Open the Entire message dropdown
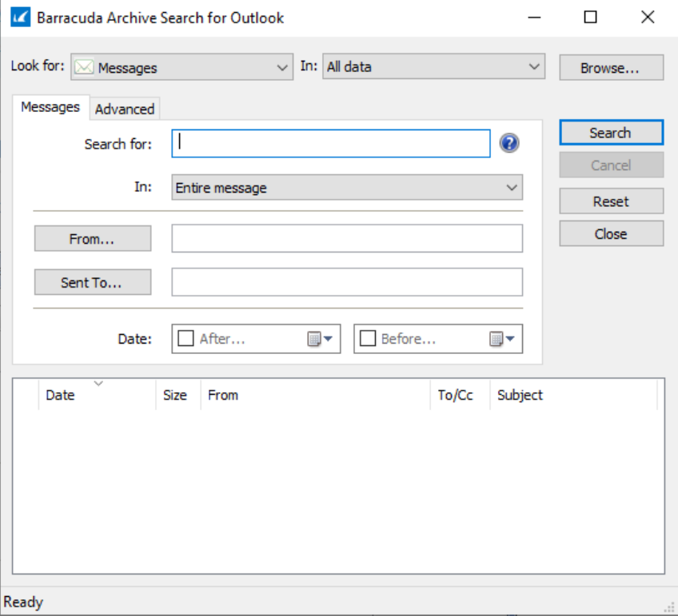Viewport: 678px width, 616px height. (347, 188)
